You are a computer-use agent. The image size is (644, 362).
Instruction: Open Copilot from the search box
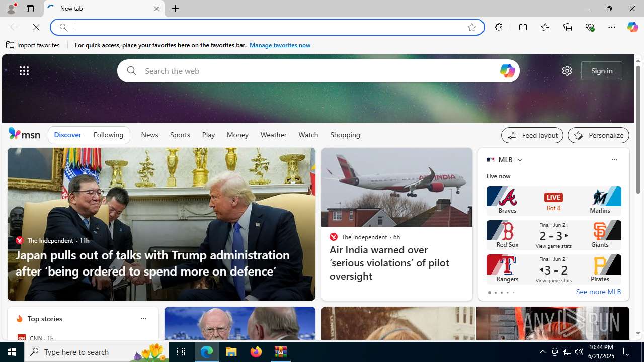point(507,71)
